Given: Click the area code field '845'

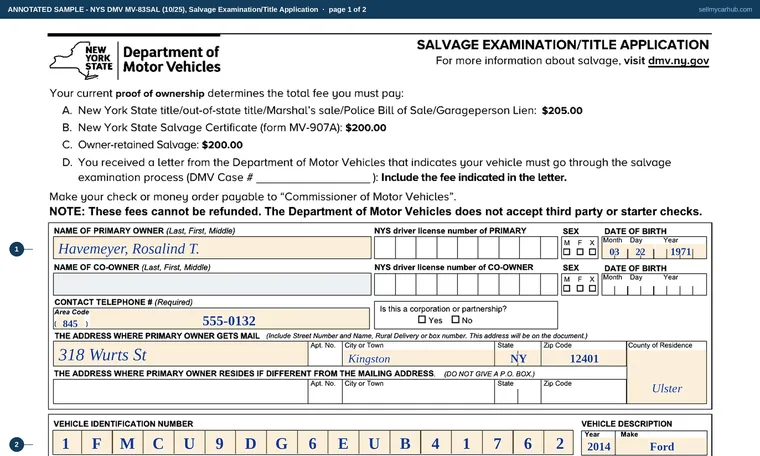Looking at the screenshot, I should pos(71,324).
